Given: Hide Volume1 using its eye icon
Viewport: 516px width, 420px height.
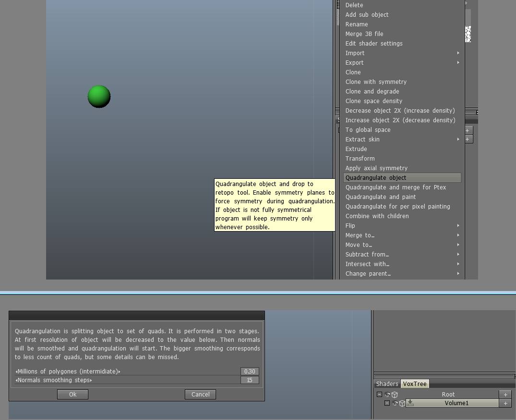Looking at the screenshot, I should [x=395, y=403].
